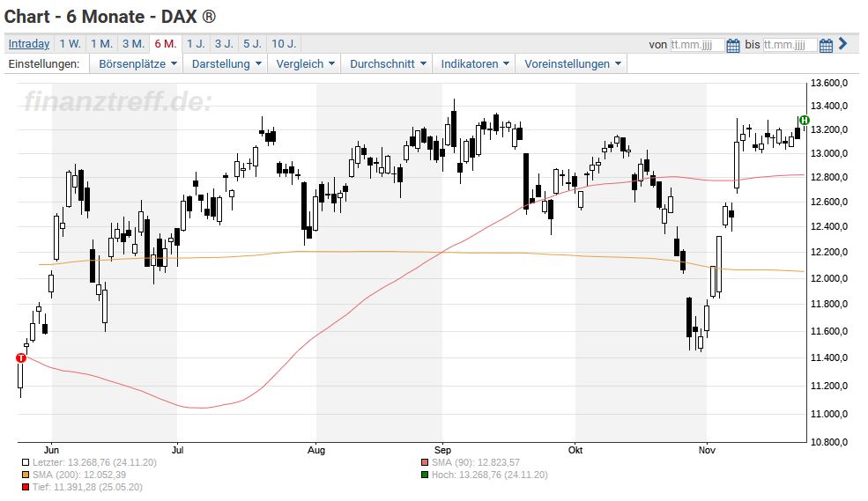The image size is (868, 501).
Task: Open the 'bis' date calendar picker icon
Action: pyautogui.click(x=826, y=45)
